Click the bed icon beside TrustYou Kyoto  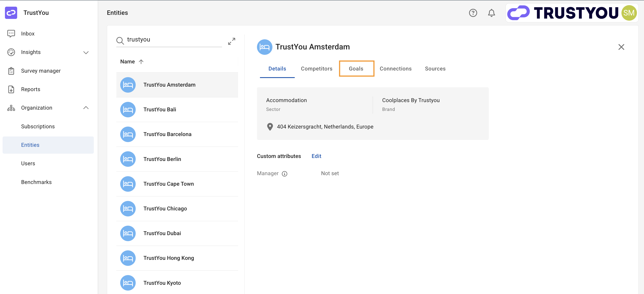[128, 283]
